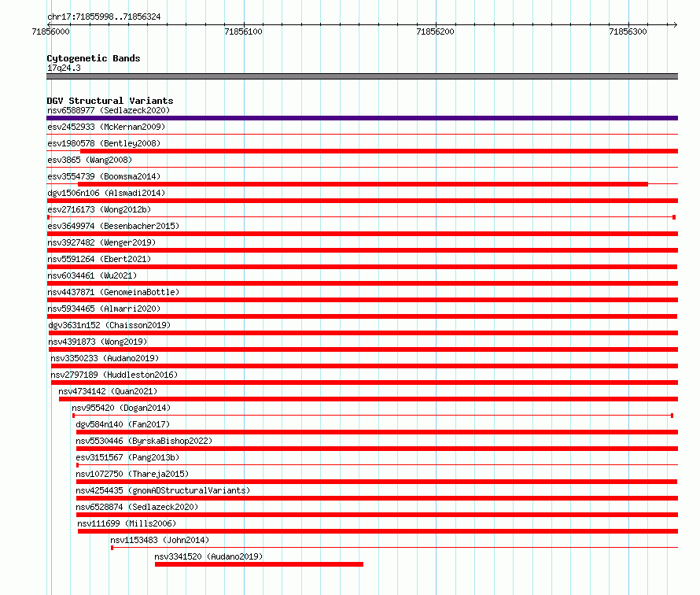
Task: Click esv2716173 (Wong2012b) label
Action: click(x=99, y=209)
